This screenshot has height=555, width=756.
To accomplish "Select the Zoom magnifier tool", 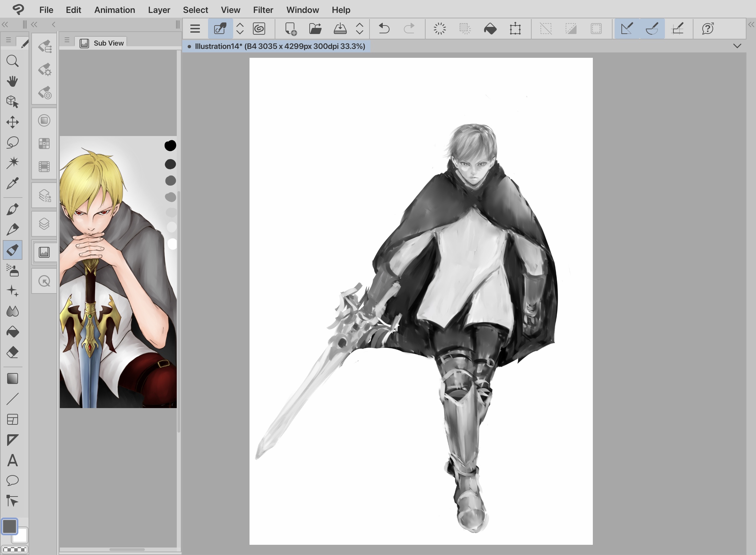I will pyautogui.click(x=13, y=61).
